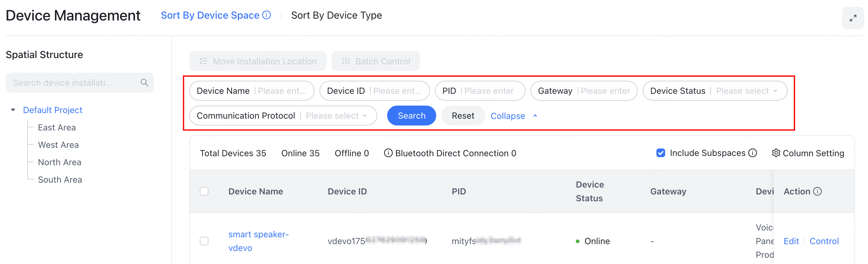Click the info icon next to Action column
Image resolution: width=868 pixels, height=264 pixels.
point(817,191)
